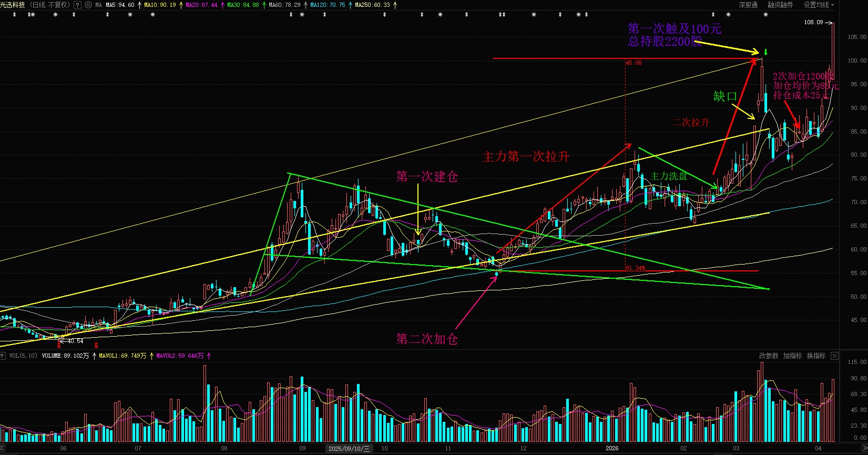The height and width of the screenshot is (455, 868).
Task: Open the 融资融券 tab
Action: click(780, 5)
